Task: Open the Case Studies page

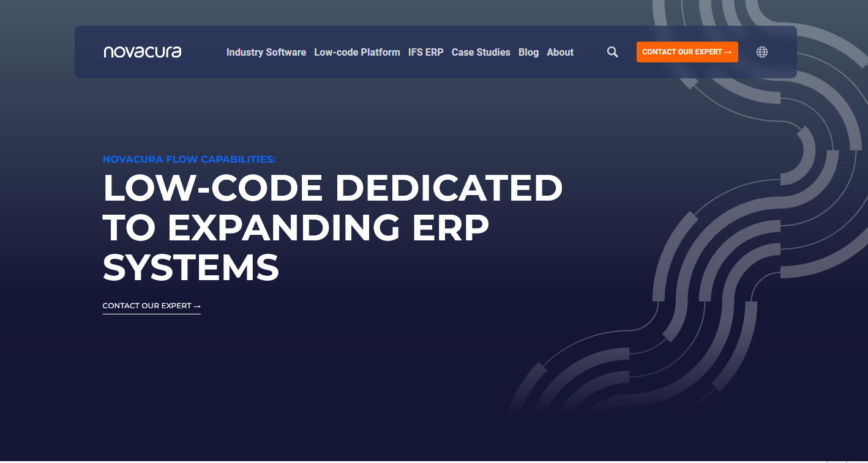Action: (x=481, y=52)
